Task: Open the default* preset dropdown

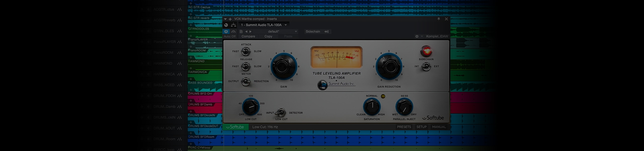Action: point(275,31)
